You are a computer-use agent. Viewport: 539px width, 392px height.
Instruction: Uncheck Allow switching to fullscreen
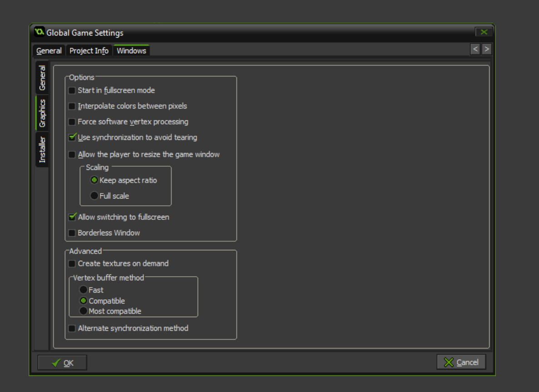(72, 218)
